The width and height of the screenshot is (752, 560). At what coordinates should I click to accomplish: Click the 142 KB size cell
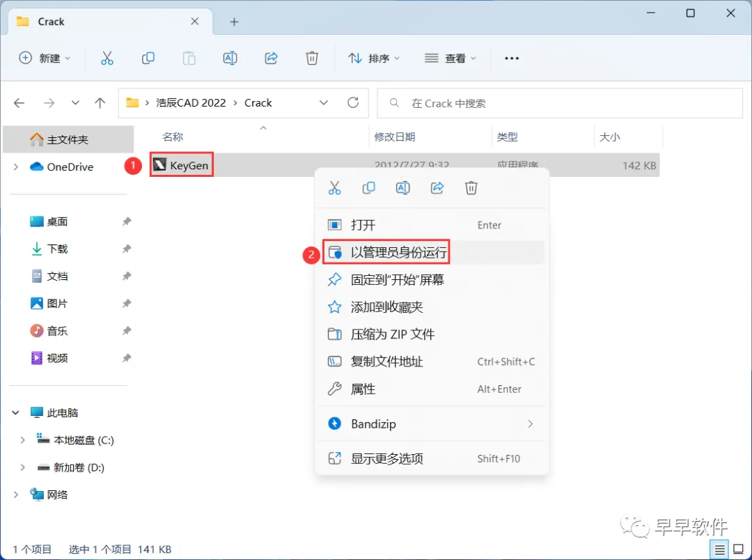639,166
